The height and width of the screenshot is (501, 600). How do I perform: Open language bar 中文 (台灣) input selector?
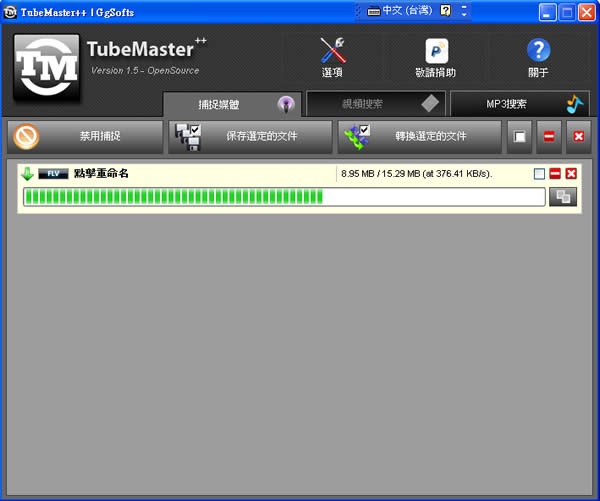[400, 10]
